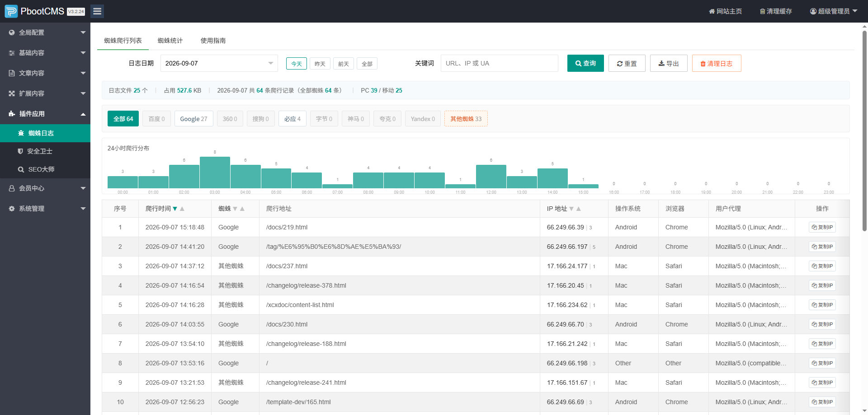Expand the 扩展内容 sidebar menu
Viewport: 868px width, 415px height.
tap(45, 93)
